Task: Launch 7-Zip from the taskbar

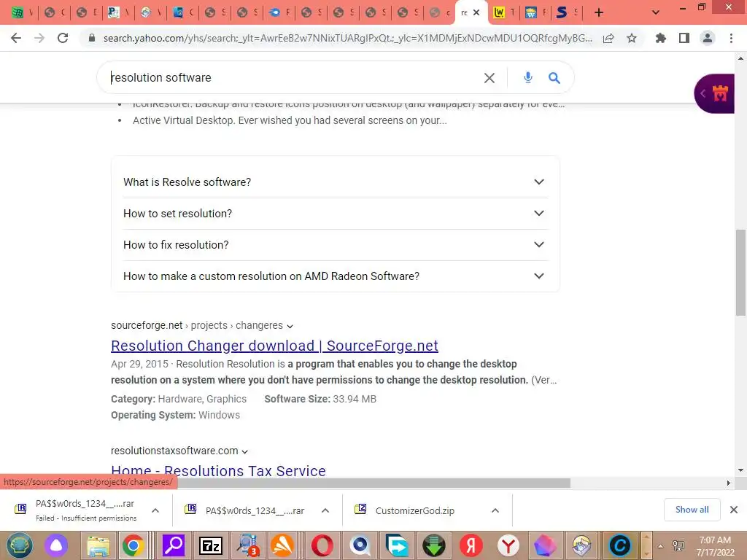Action: coord(210,545)
